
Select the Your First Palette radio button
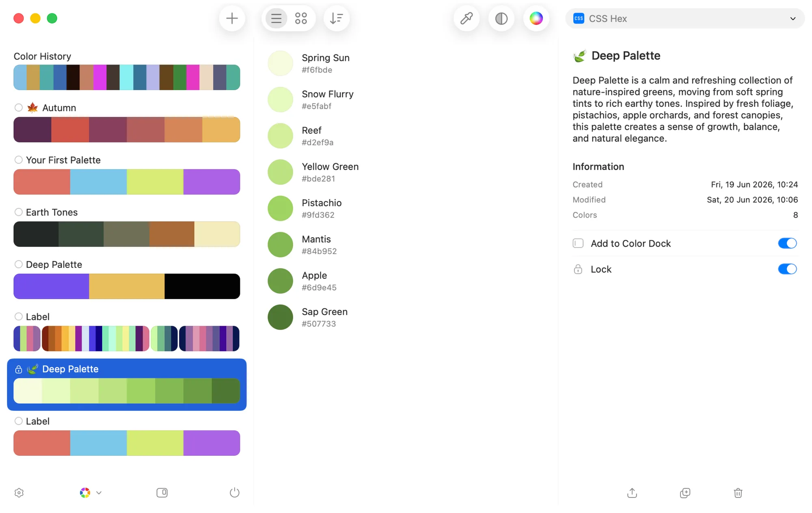pos(18,160)
